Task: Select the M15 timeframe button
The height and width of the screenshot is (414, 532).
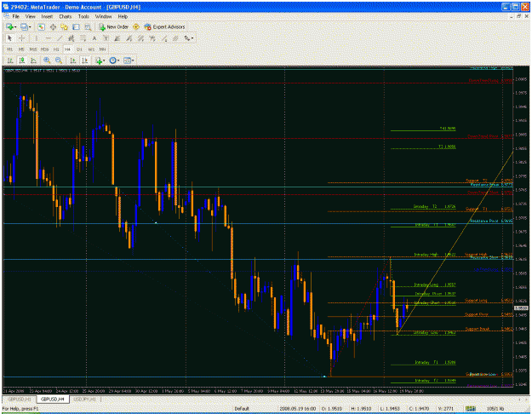Action: (33, 49)
